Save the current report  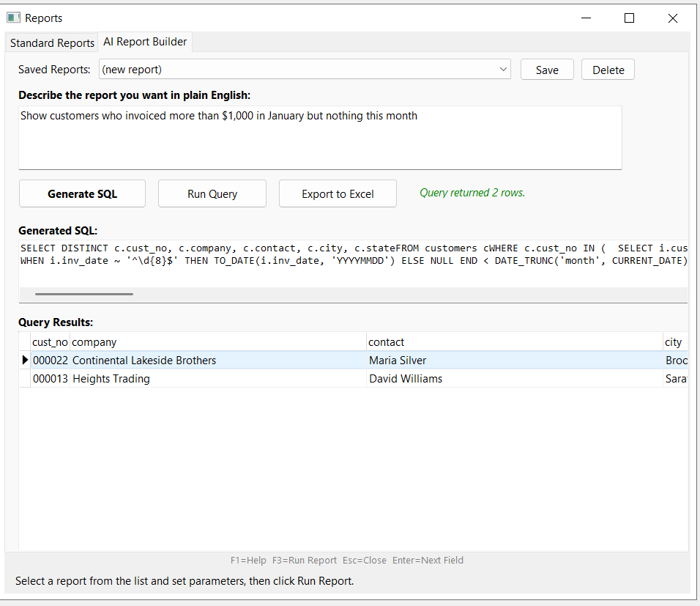click(546, 68)
